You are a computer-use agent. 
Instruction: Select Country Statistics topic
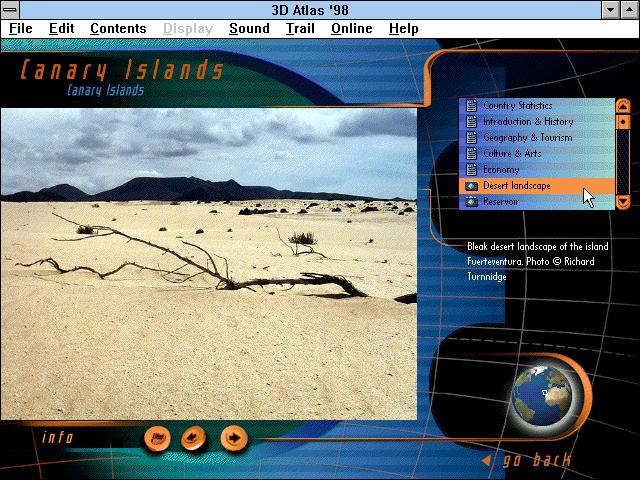click(537, 106)
